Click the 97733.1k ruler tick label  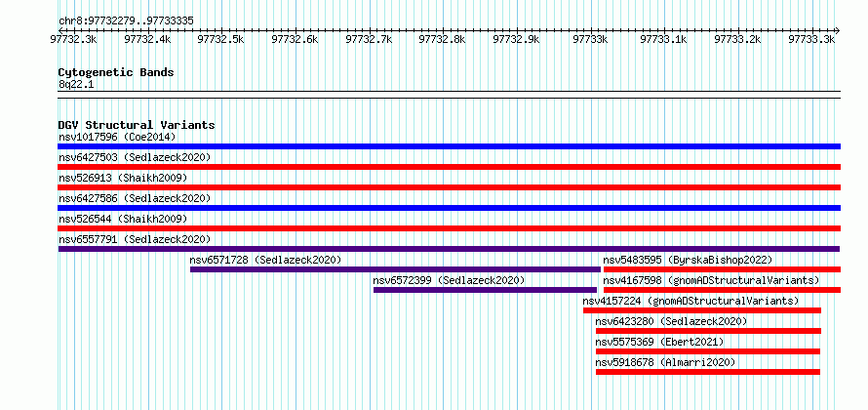coord(664,39)
